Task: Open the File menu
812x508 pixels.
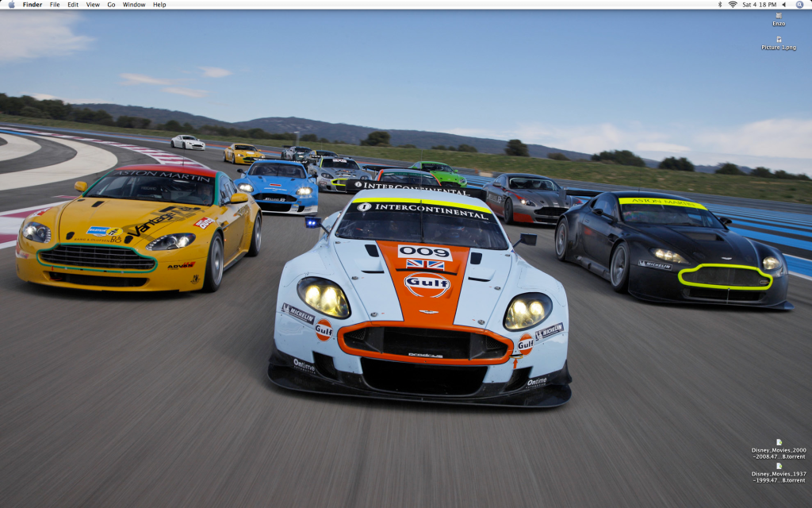Action: click(55, 5)
